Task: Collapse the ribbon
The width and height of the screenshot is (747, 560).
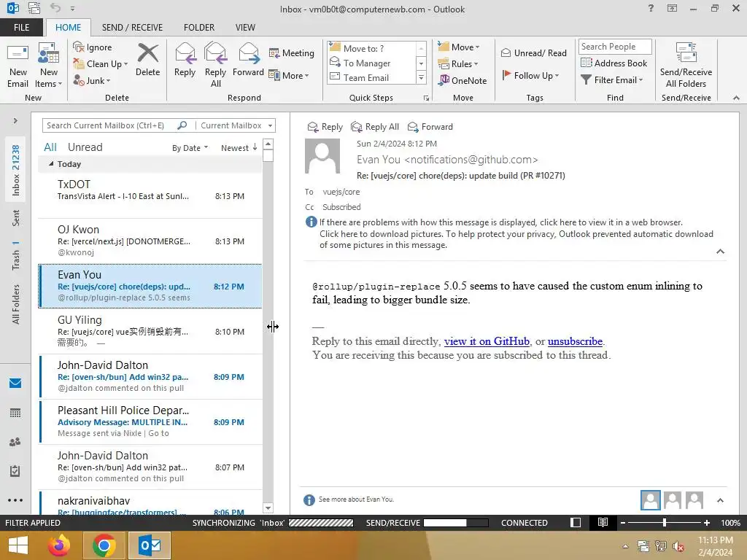Action: point(737,98)
